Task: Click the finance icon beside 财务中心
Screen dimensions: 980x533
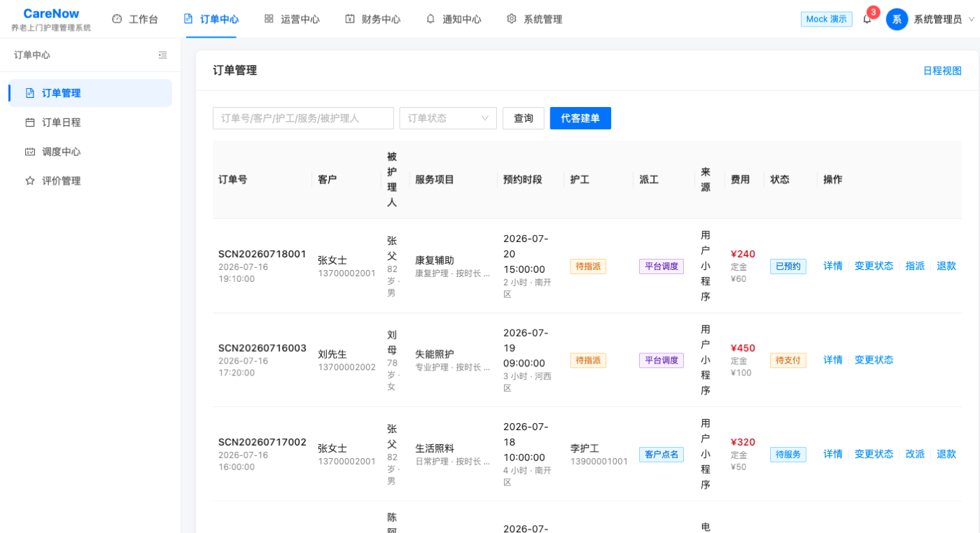Action: 350,19
